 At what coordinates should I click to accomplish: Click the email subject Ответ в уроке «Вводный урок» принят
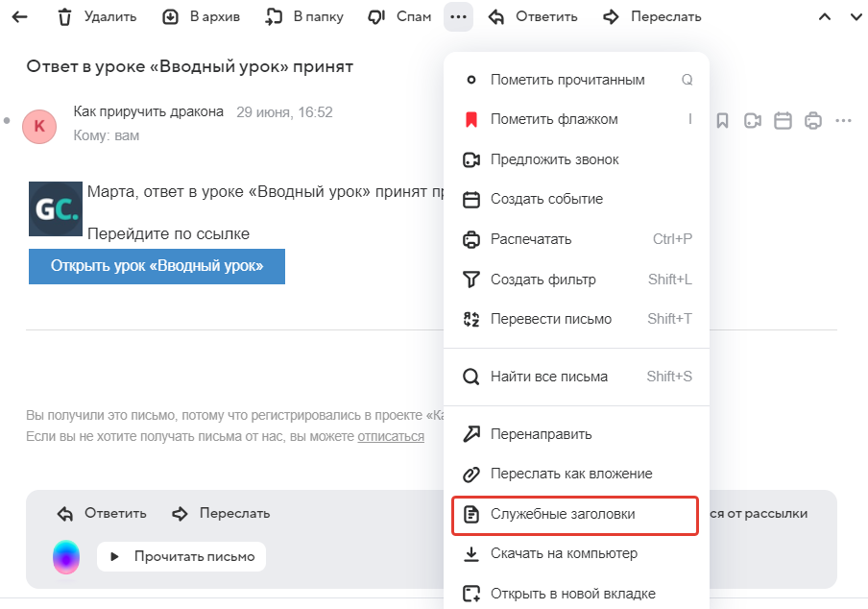tap(190, 67)
